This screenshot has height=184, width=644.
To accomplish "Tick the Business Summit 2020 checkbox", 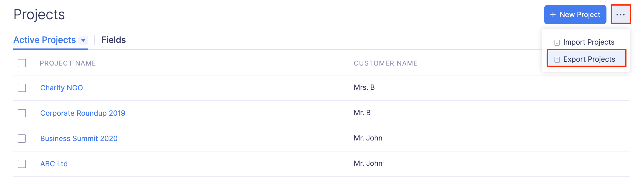I will 22,139.
